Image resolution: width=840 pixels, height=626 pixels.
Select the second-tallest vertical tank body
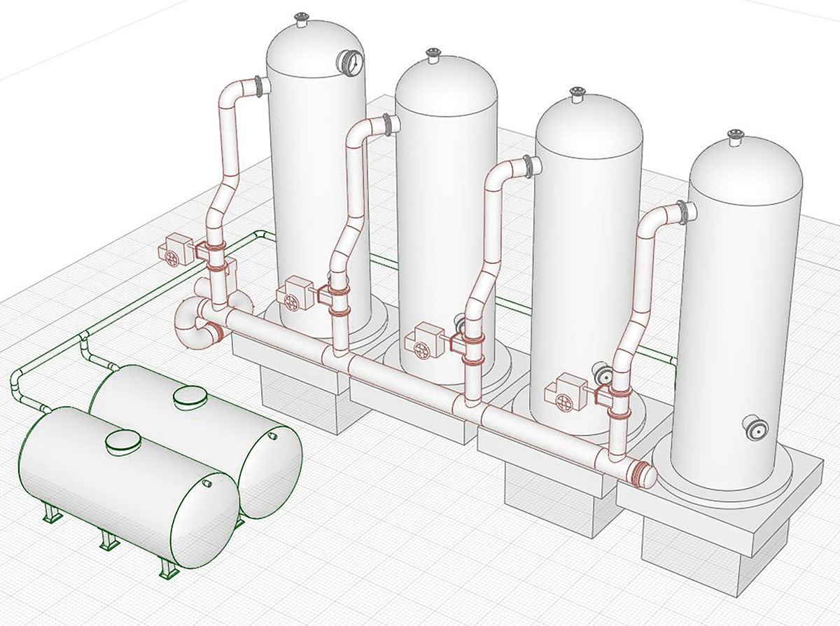click(x=445, y=210)
